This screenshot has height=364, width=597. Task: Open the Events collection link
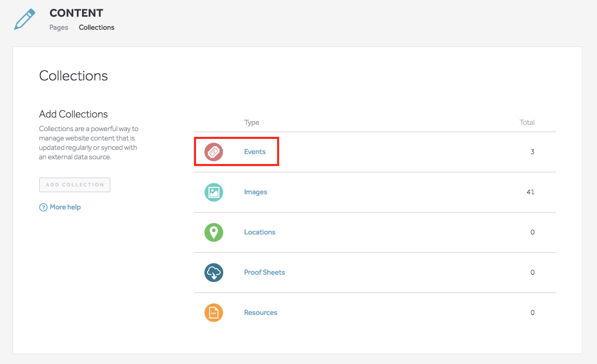pyautogui.click(x=255, y=152)
